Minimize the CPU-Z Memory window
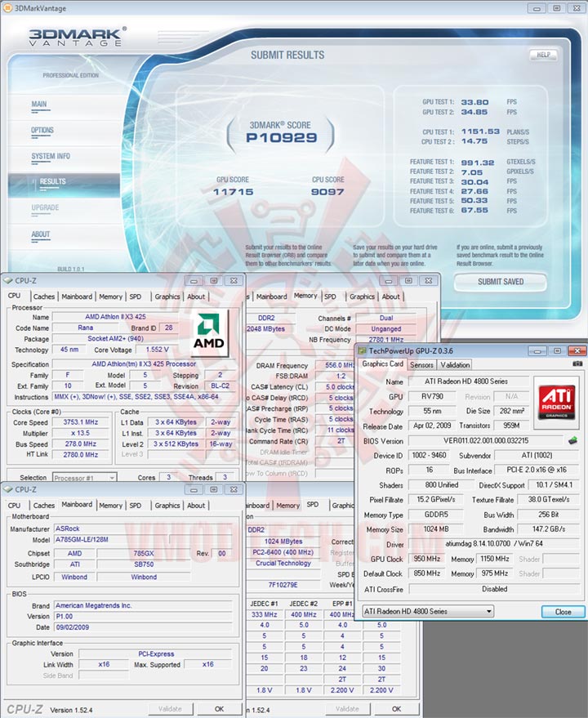 (389, 281)
